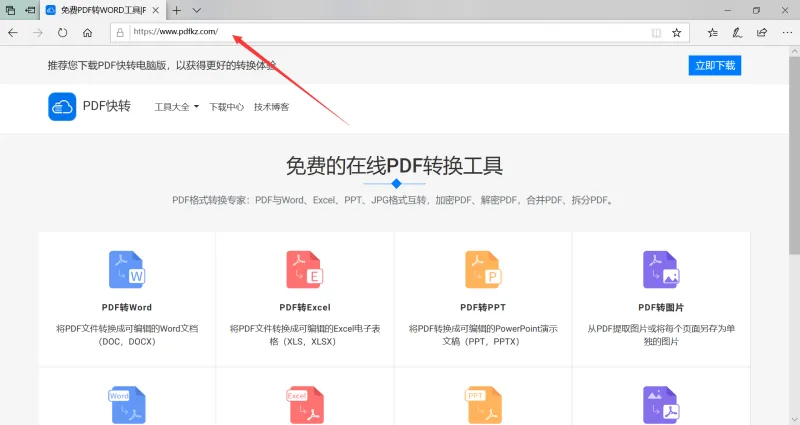Open the image to PDF icon
800x425 pixels.
(661, 405)
